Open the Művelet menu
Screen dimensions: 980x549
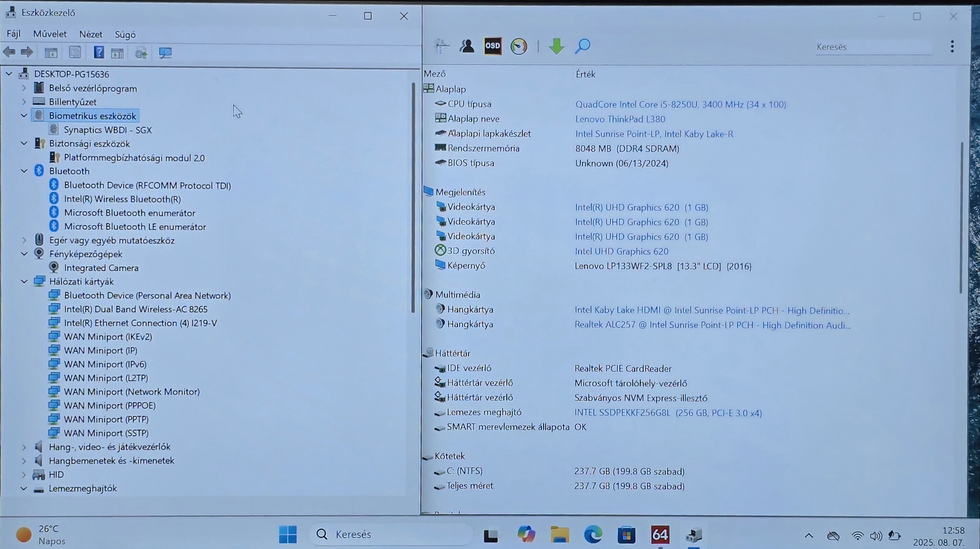(50, 34)
